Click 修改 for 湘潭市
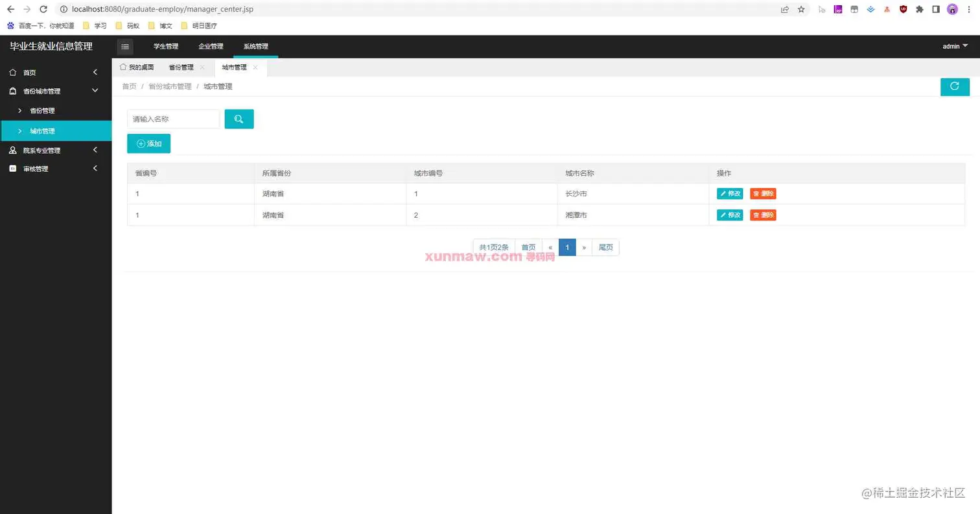This screenshot has width=980, height=514. (x=730, y=215)
